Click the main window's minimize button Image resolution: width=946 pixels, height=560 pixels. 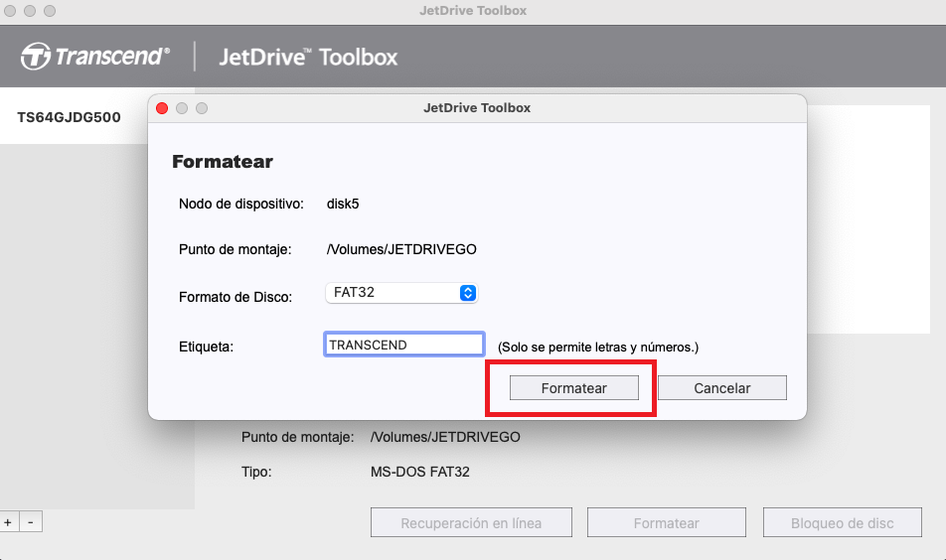click(30, 11)
